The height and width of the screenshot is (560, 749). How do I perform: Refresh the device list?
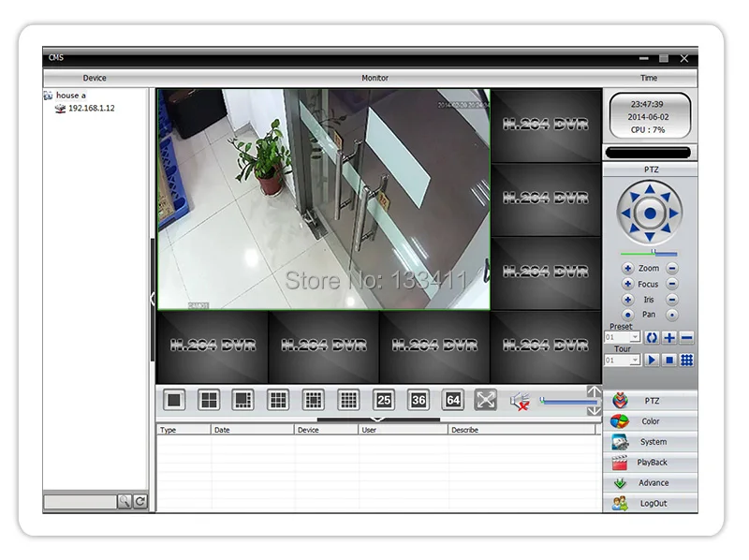(140, 502)
